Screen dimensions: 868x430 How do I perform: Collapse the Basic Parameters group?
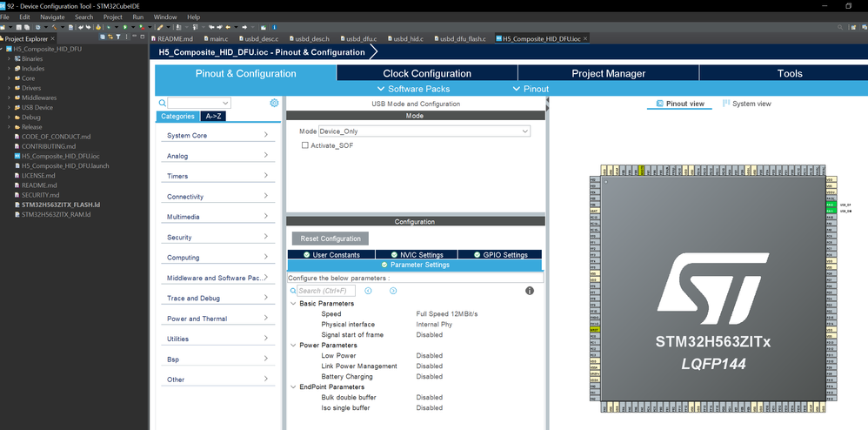(293, 304)
